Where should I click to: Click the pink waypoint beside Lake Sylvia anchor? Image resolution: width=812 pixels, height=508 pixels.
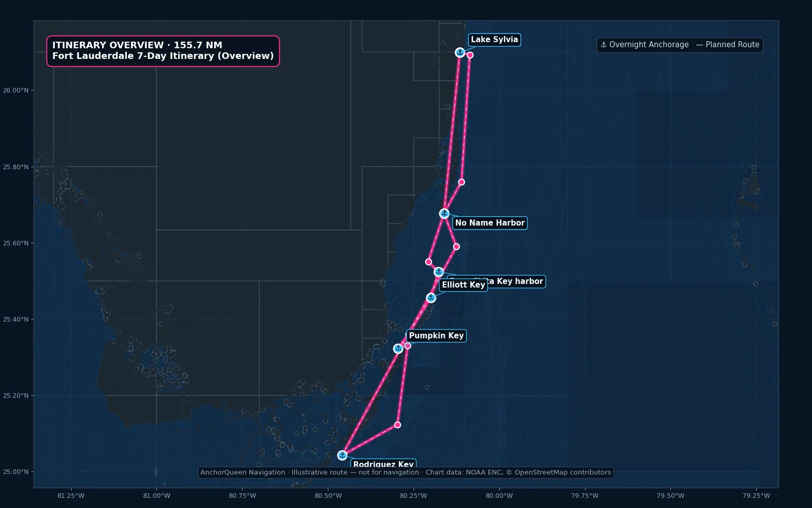[x=470, y=55]
